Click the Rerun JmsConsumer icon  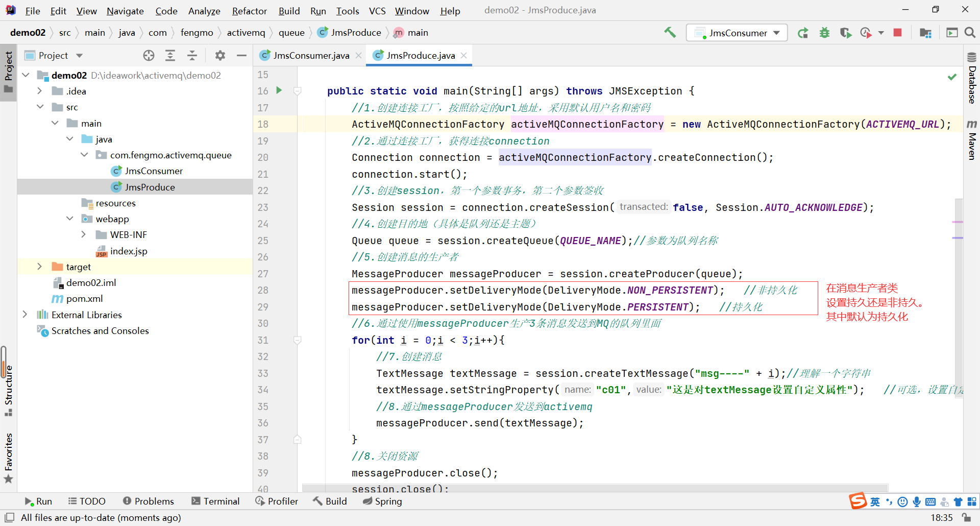(803, 33)
